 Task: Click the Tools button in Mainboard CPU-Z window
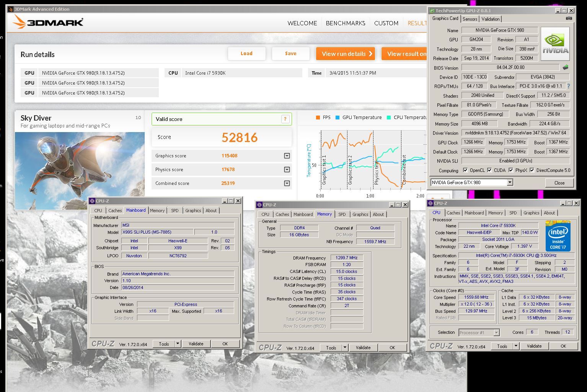(x=164, y=344)
